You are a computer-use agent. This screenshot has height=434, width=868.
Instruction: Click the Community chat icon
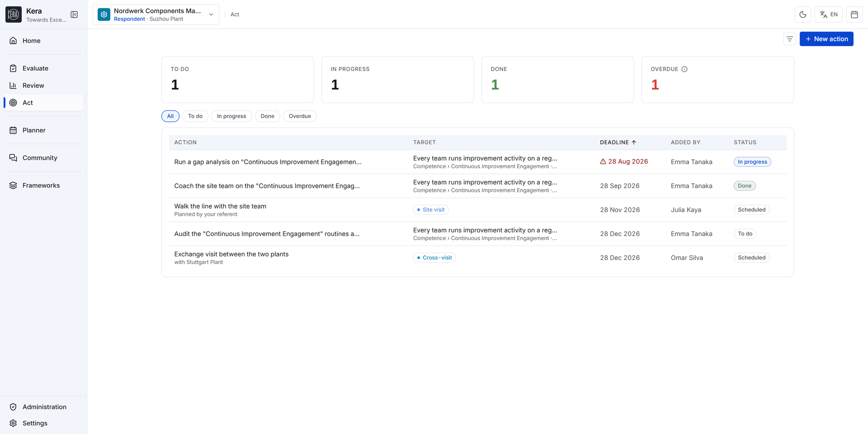pyautogui.click(x=13, y=158)
